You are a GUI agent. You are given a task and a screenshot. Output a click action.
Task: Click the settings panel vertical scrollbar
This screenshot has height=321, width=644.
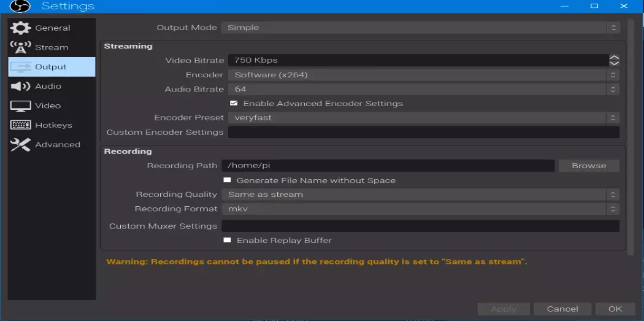tap(631, 136)
